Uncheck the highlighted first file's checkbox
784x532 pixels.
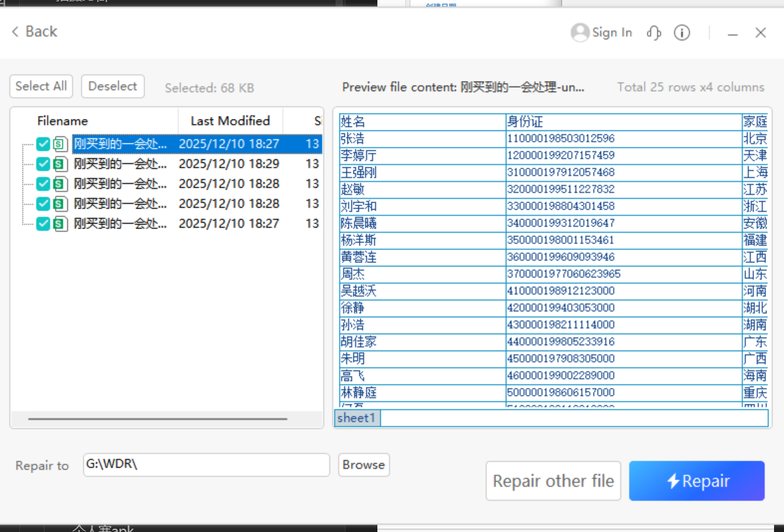pyautogui.click(x=43, y=144)
